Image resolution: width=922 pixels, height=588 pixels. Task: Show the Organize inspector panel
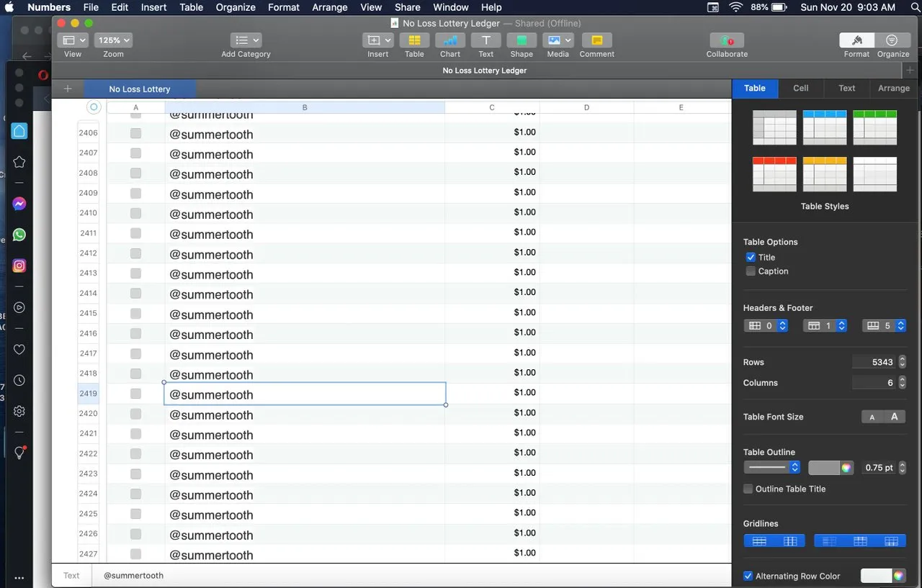[892, 40]
